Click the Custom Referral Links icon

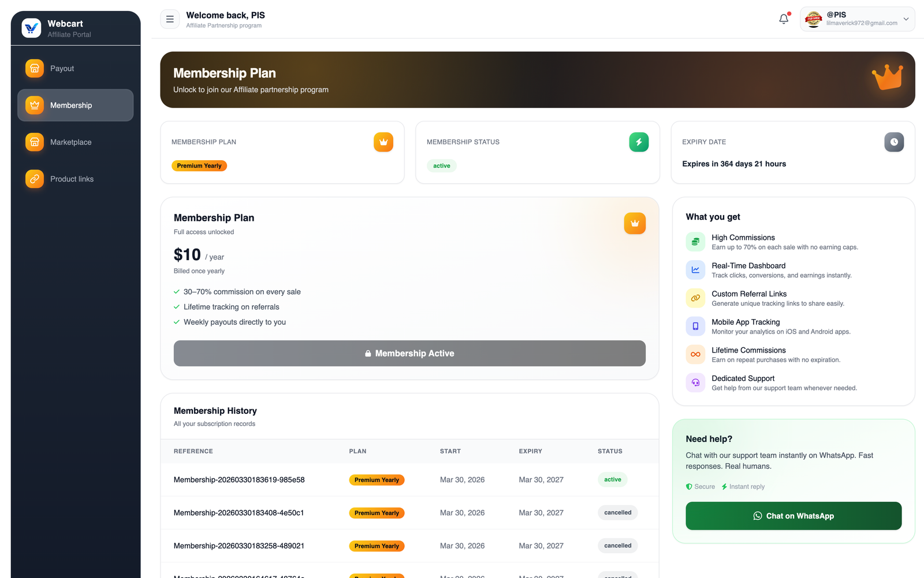[695, 298]
